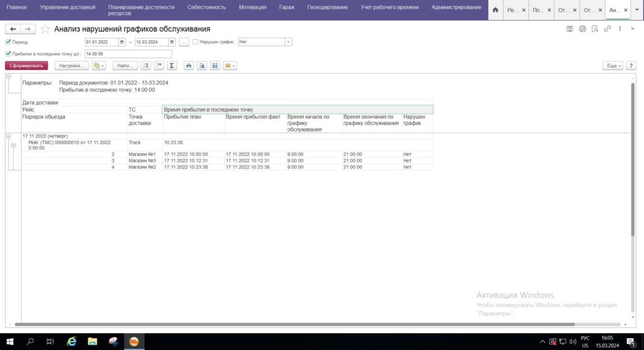This screenshot has width=644, height=350.
Task: Expand the Еще dropdown menu
Action: point(613,65)
